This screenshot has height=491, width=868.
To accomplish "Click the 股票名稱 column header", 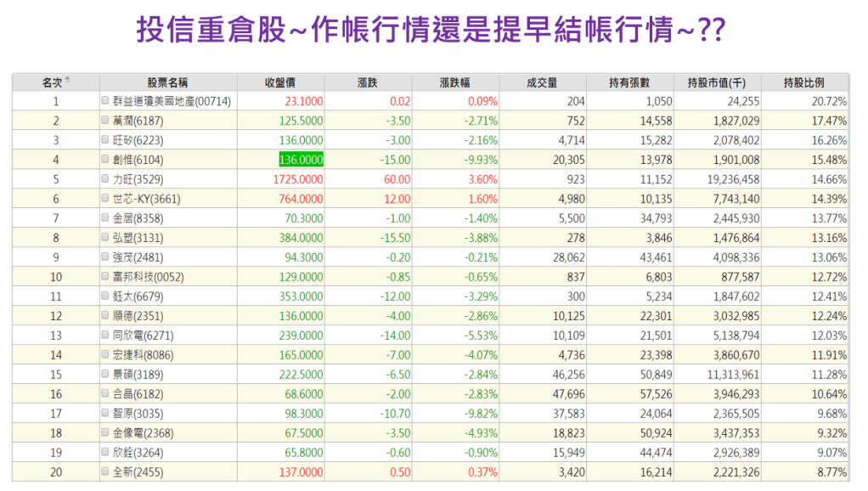I will [167, 82].
